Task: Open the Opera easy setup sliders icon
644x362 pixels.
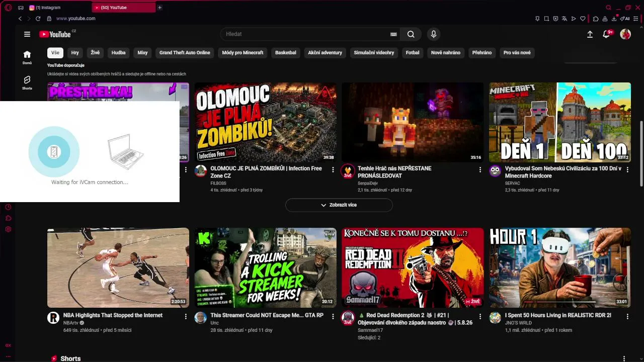Action: [636, 19]
